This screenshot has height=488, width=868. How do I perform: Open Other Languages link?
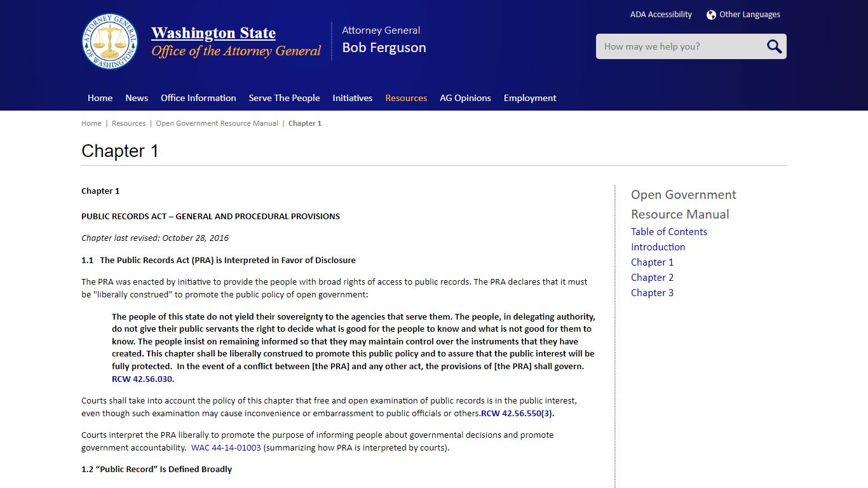pyautogui.click(x=750, y=15)
